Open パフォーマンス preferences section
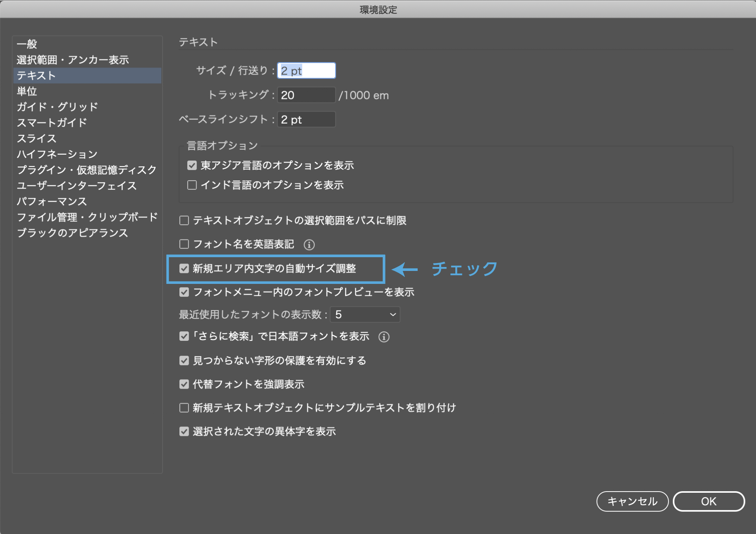 87,201
